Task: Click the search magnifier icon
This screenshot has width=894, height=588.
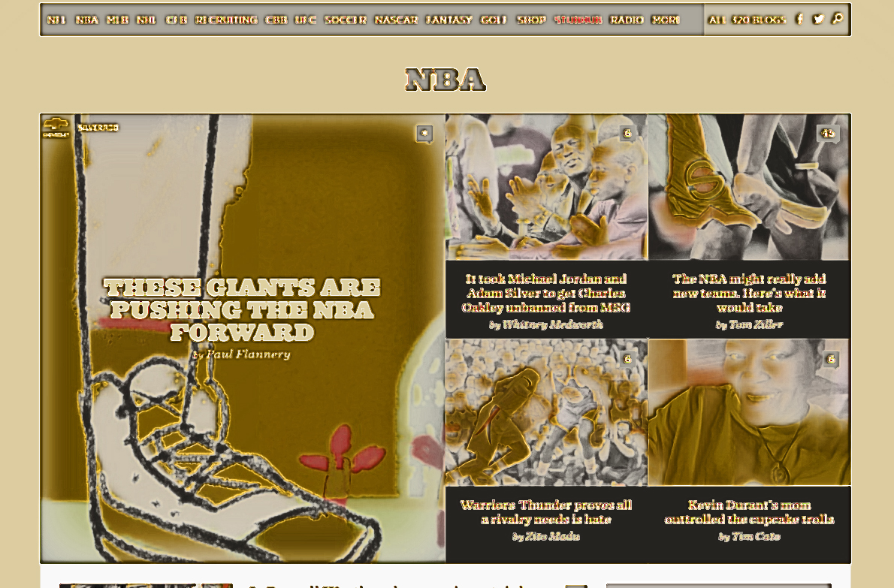Action: coord(837,19)
